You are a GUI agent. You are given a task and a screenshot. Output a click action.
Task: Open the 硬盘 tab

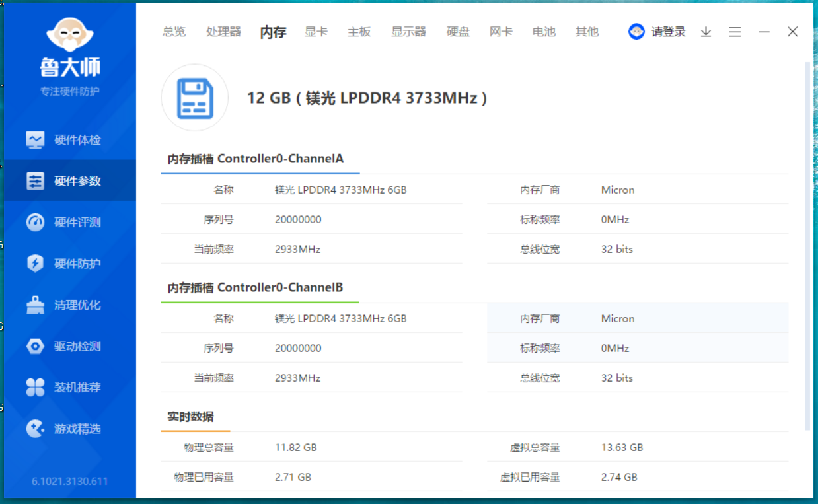[x=458, y=32]
